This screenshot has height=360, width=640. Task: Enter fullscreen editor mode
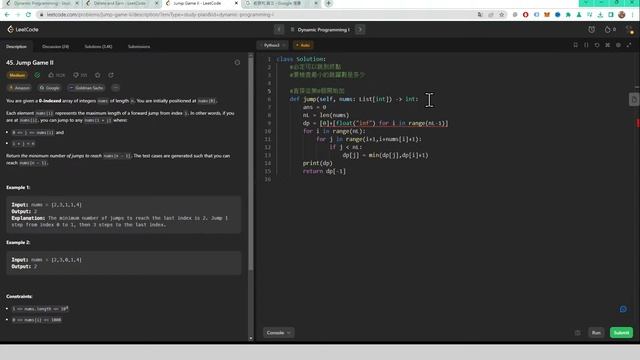pyautogui.click(x=629, y=45)
